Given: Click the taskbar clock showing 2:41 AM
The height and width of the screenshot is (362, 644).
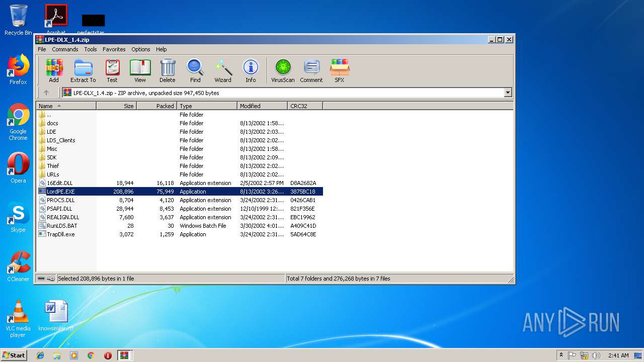Looking at the screenshot, I should 618,355.
